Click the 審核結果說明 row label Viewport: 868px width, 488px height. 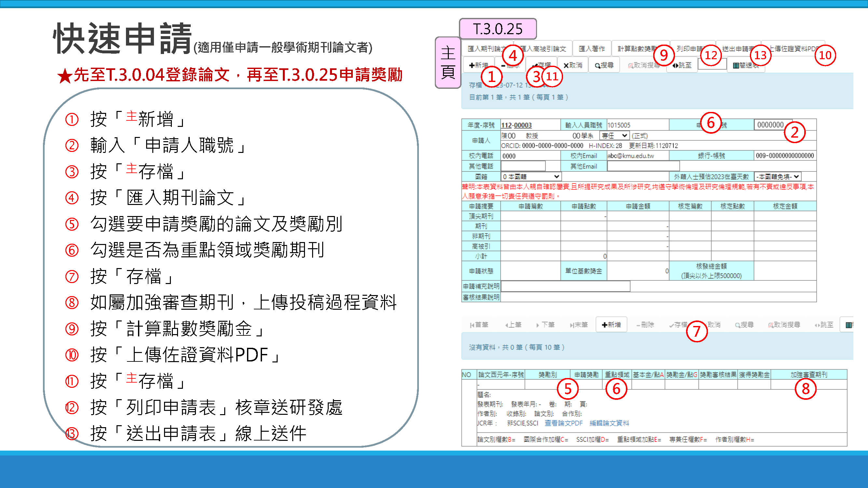[481, 297]
